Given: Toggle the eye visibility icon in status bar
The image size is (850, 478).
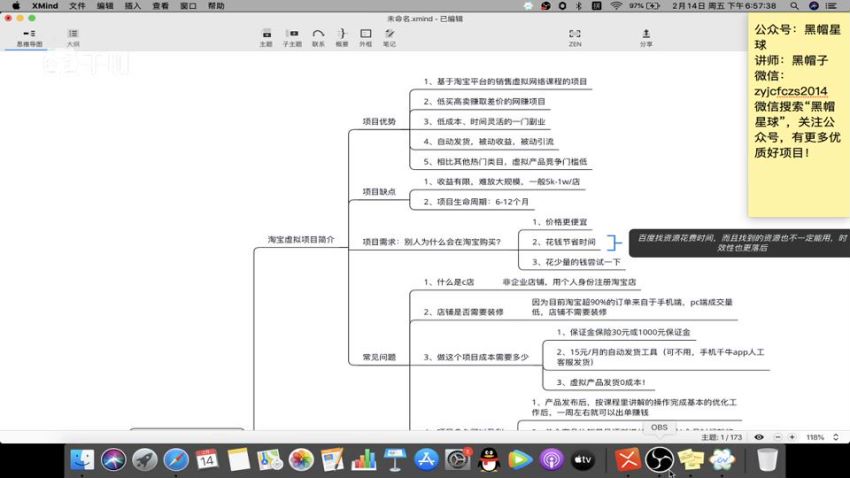Looking at the screenshot, I should (759, 437).
